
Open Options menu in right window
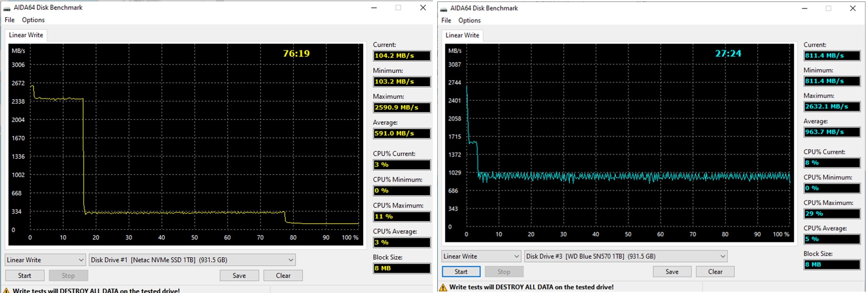[469, 21]
